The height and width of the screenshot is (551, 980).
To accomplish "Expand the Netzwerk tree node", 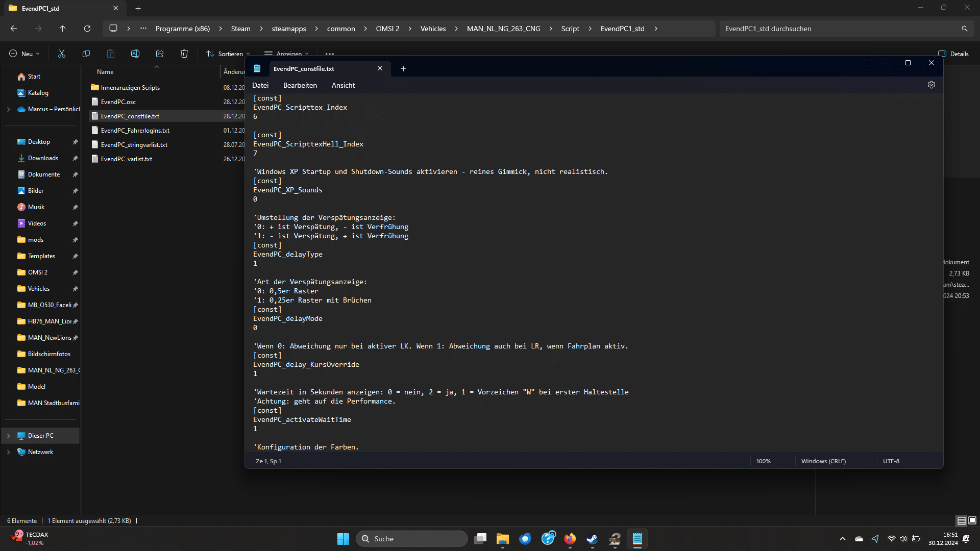I will 8,452.
